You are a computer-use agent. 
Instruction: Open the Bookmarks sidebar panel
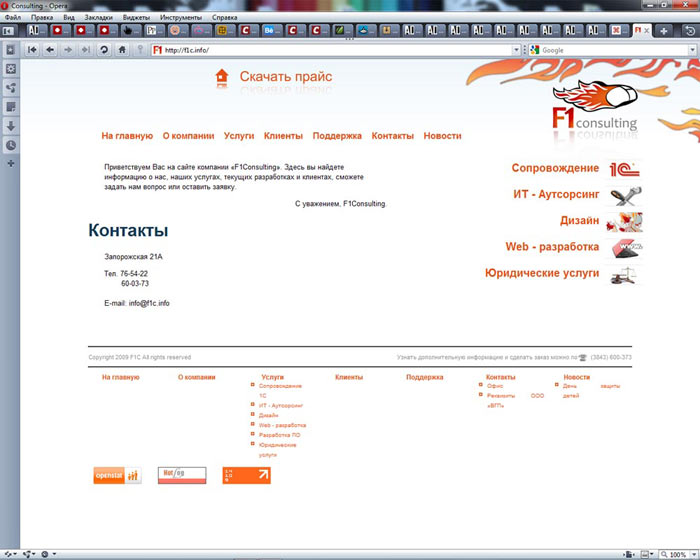point(11,50)
